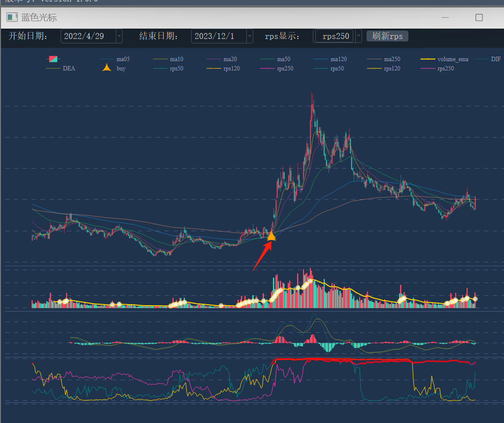This screenshot has width=504, height=423.
Task: Click the start date field 2022/4/29
Action: click(88, 36)
